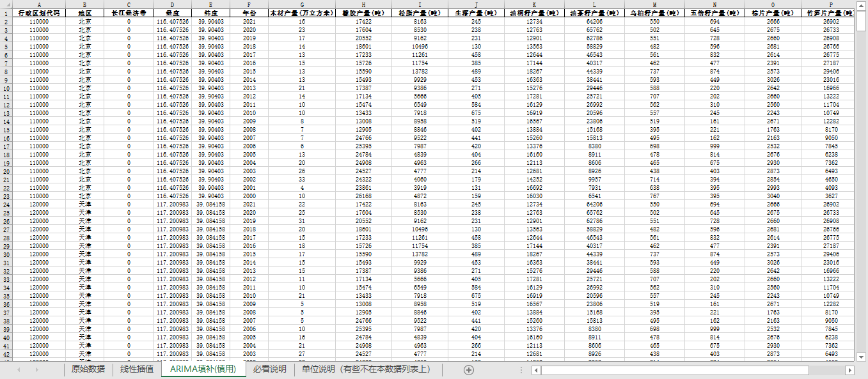868x379 pixels.
Task: Click the 棕片产量(吨) header cell
Action: [773, 13]
